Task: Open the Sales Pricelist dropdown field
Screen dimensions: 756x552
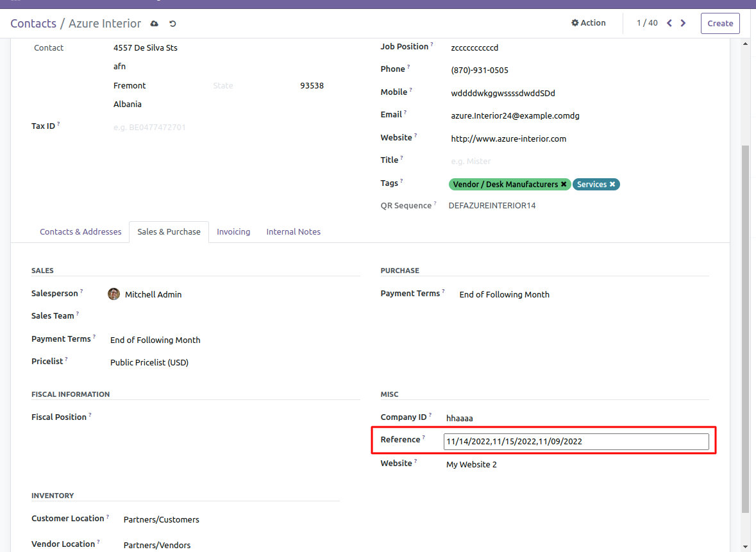Action: pyautogui.click(x=231, y=363)
